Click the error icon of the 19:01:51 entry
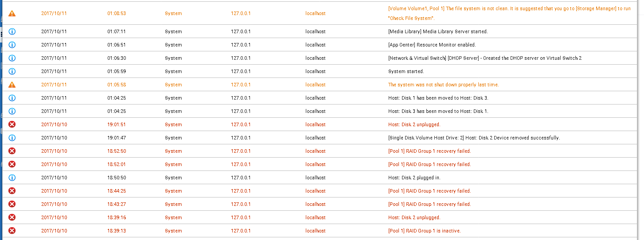Image resolution: width=644 pixels, height=240 pixels. click(12, 124)
